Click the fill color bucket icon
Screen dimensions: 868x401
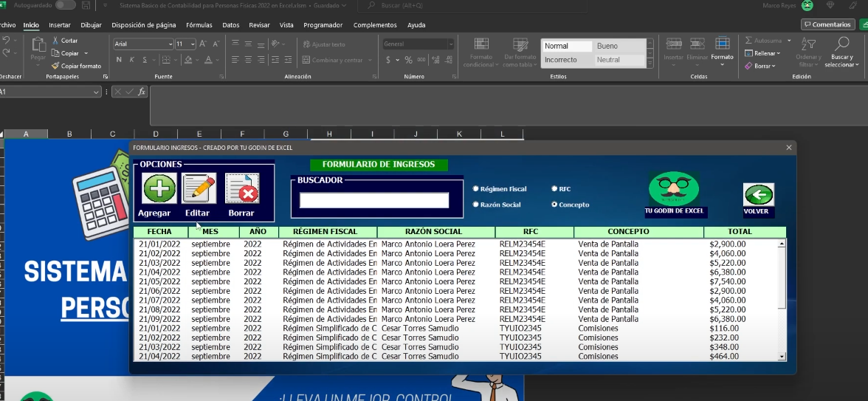point(188,60)
